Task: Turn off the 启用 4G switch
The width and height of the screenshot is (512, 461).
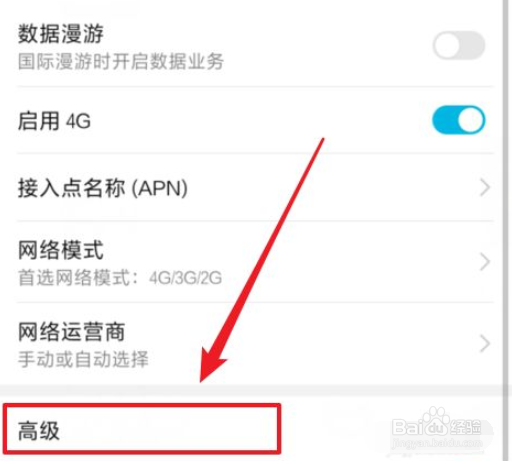Action: (x=459, y=120)
